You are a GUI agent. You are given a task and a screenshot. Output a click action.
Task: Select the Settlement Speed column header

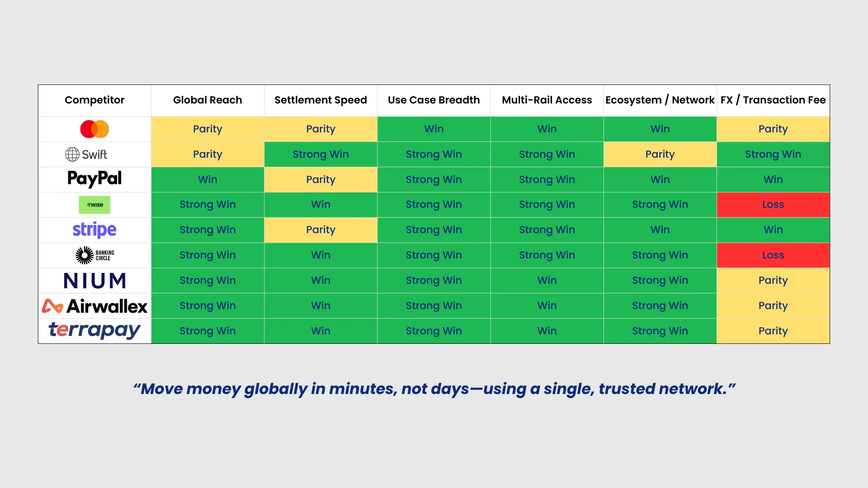[x=321, y=100]
